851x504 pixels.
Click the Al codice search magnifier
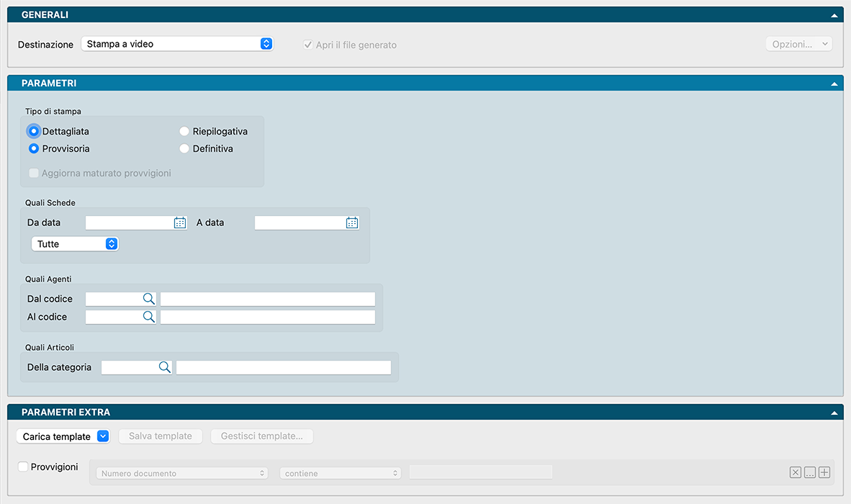point(148,317)
